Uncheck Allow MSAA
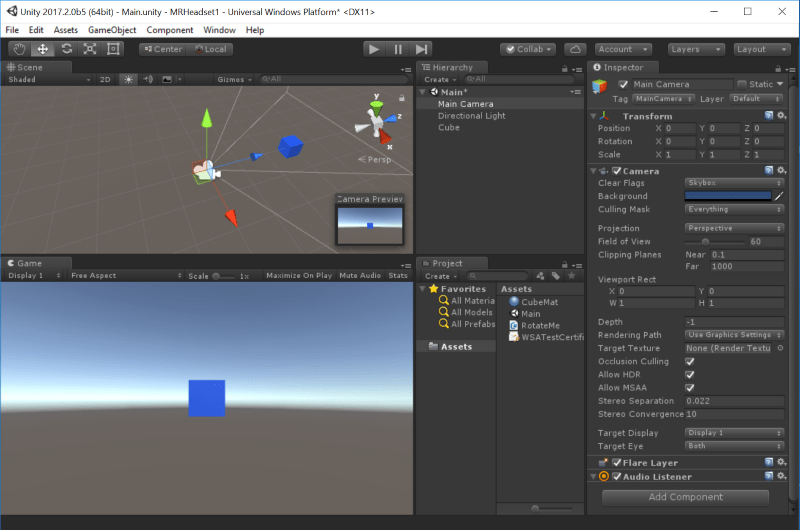Image resolution: width=800 pixels, height=530 pixels. [690, 388]
